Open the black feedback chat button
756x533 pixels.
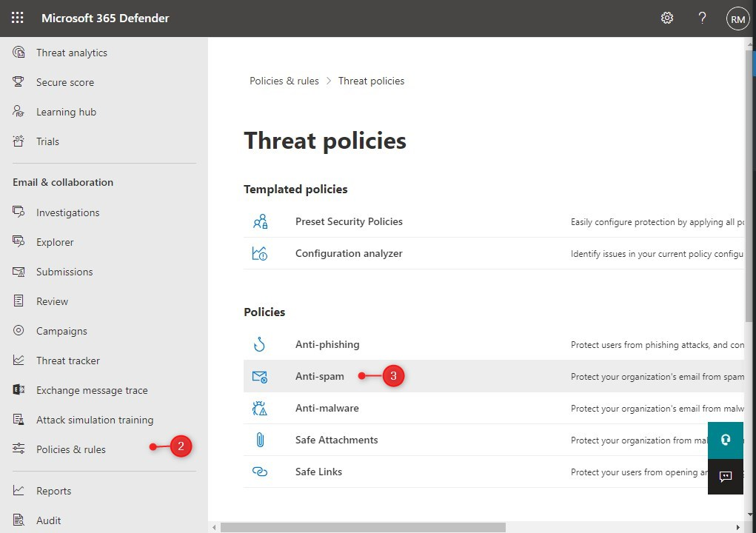click(x=726, y=476)
